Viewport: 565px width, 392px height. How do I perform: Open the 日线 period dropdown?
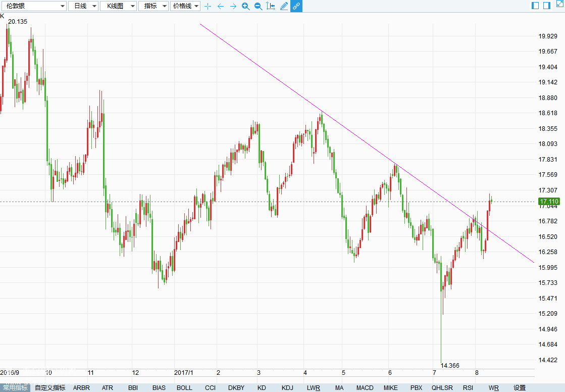click(x=83, y=6)
